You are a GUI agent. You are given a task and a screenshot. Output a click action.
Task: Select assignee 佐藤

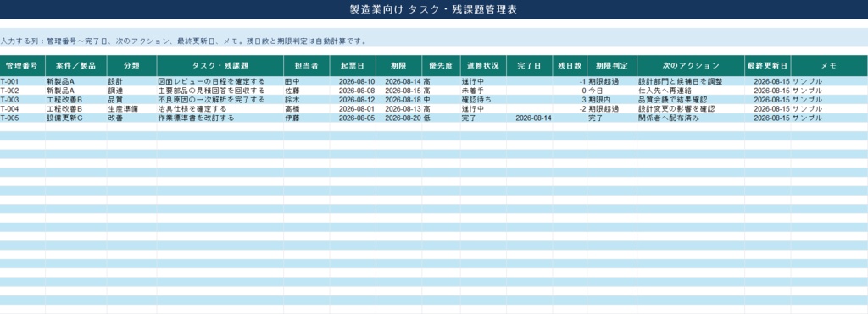(307, 90)
